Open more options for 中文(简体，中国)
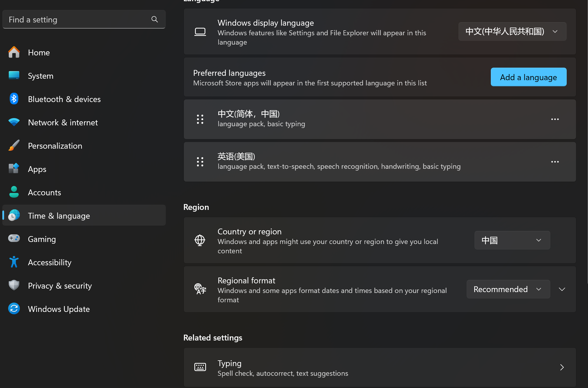The height and width of the screenshot is (388, 588). point(555,119)
